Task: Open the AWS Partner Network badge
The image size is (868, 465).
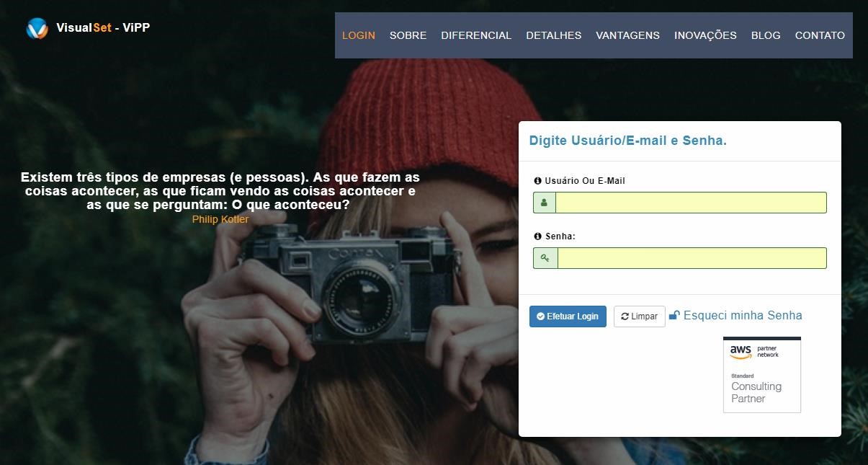Action: click(761, 375)
